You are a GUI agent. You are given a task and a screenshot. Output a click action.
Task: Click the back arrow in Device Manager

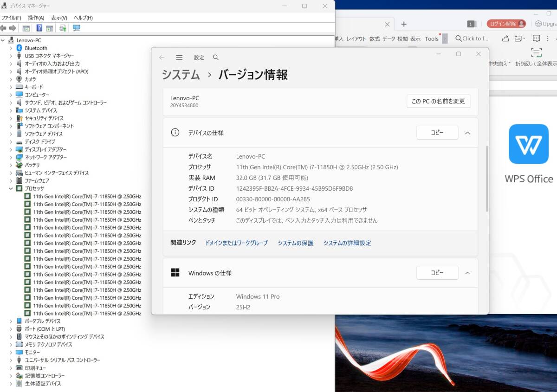[4, 28]
